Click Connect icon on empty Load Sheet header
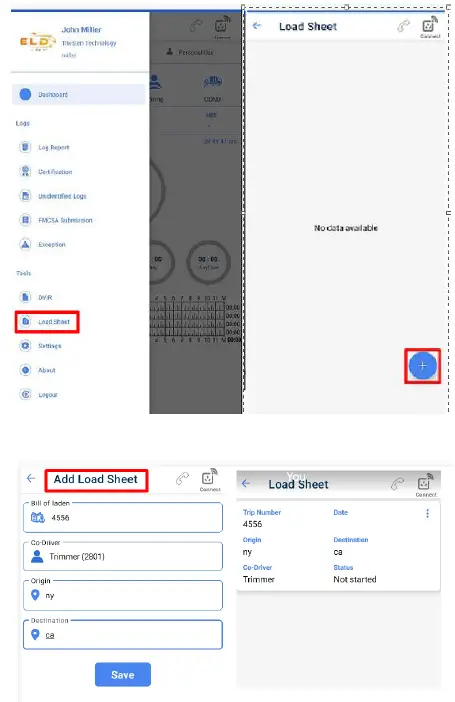 (429, 27)
